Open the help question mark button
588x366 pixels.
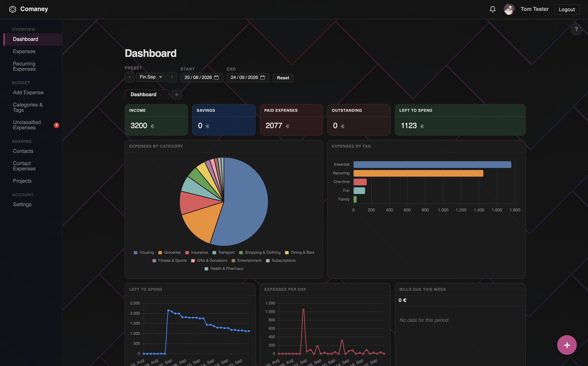click(576, 29)
